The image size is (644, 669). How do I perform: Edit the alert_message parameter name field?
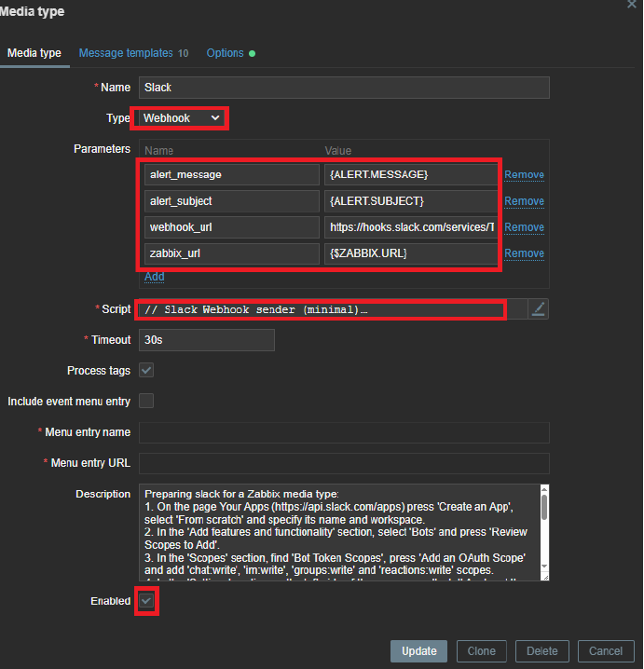coord(232,174)
